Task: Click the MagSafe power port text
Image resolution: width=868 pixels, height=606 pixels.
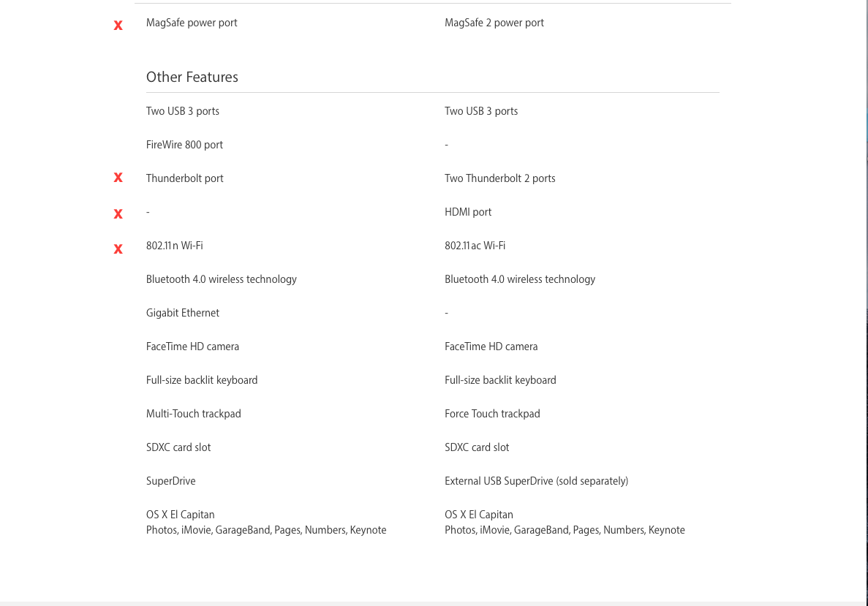Action: tap(192, 23)
